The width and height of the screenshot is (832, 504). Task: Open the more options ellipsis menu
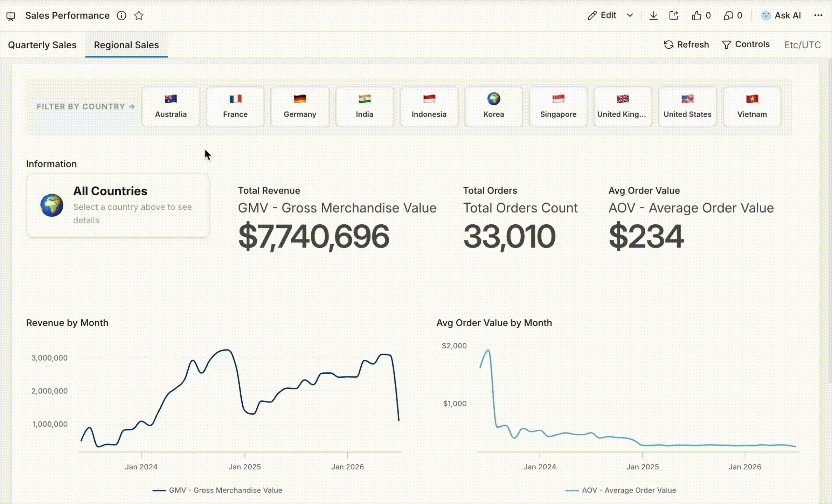(x=818, y=15)
